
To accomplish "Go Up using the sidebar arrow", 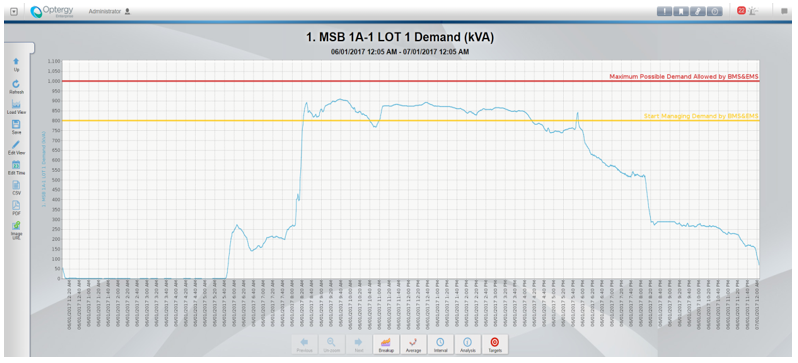I will pyautogui.click(x=16, y=64).
